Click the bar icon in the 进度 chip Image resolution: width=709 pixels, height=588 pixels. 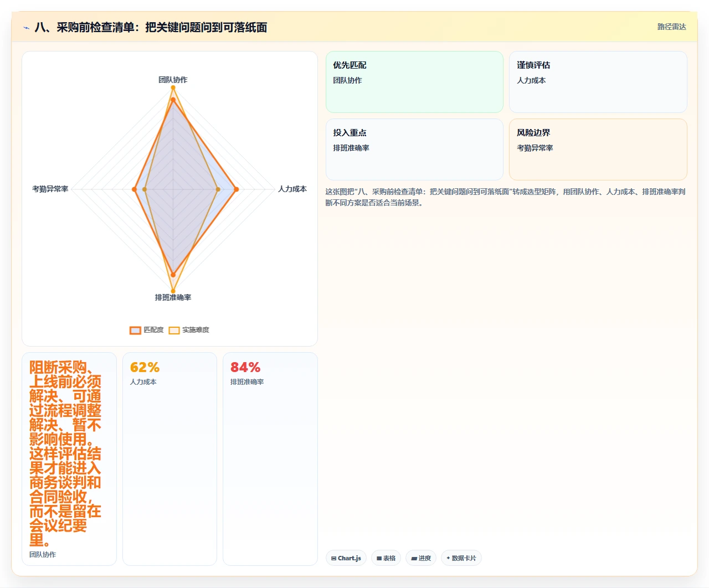pyautogui.click(x=414, y=558)
